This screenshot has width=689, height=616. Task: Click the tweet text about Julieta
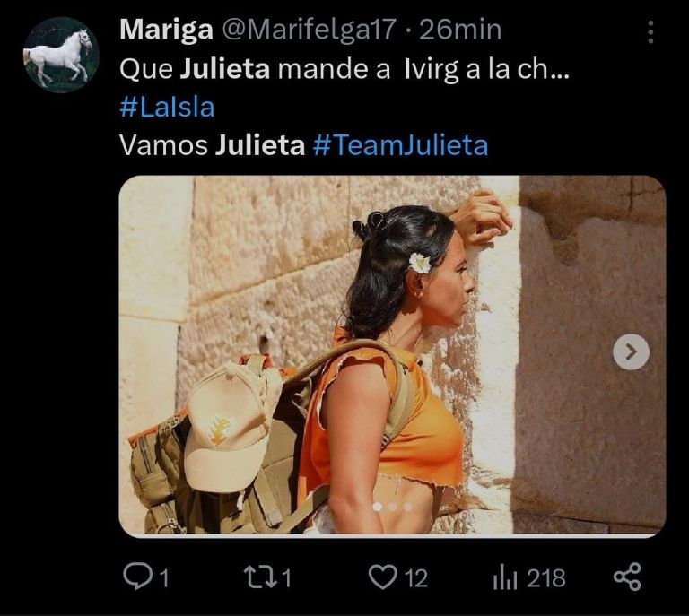pyautogui.click(x=344, y=69)
